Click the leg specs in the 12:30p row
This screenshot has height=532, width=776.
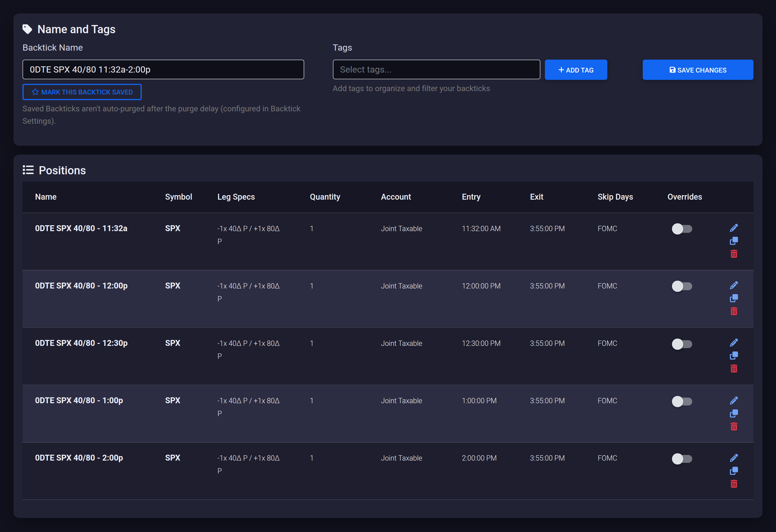tap(249, 349)
